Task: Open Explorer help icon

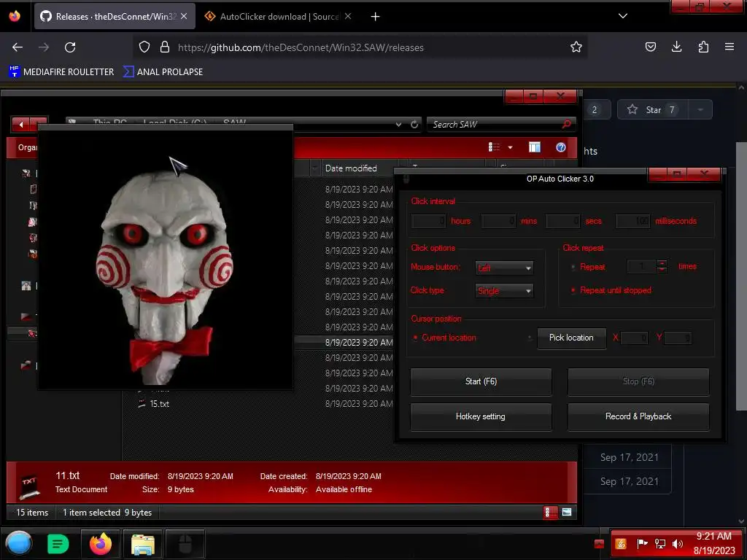Action: [561, 147]
